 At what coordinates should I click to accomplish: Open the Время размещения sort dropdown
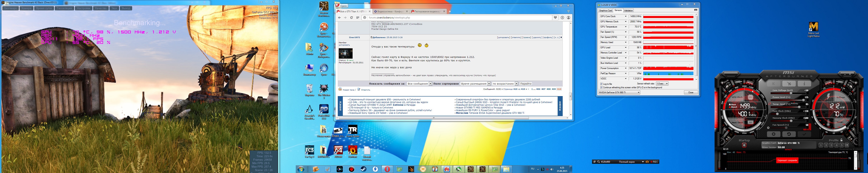click(x=475, y=84)
